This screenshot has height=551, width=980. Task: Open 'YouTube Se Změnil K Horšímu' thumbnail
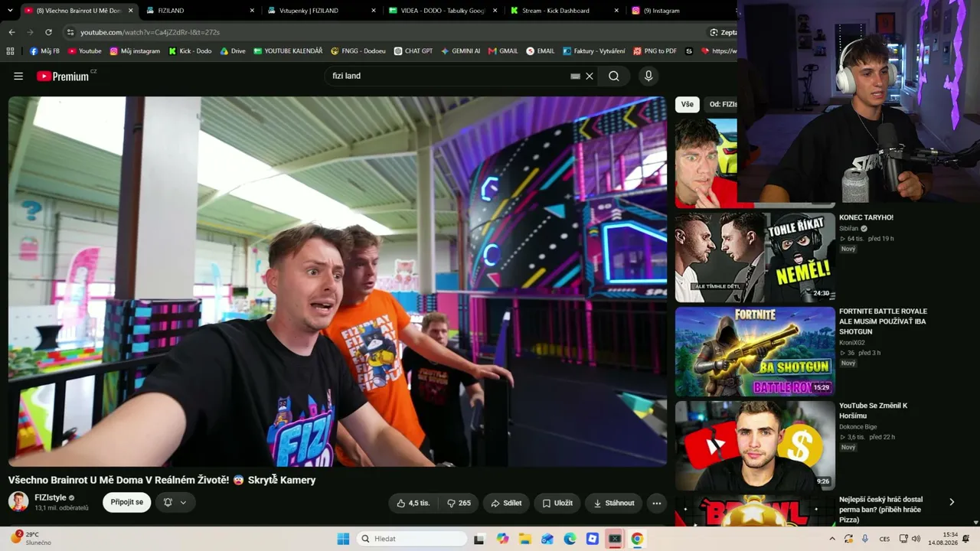755,445
